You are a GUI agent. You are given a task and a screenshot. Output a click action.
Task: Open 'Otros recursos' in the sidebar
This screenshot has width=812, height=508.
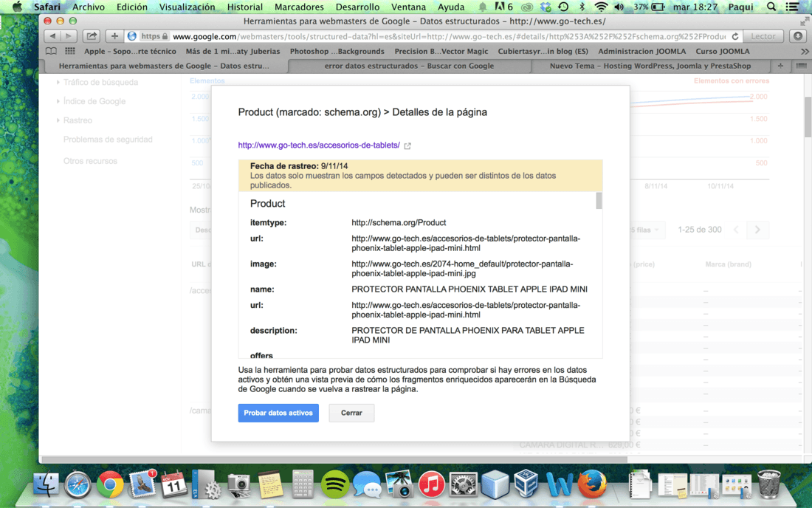pos(90,161)
